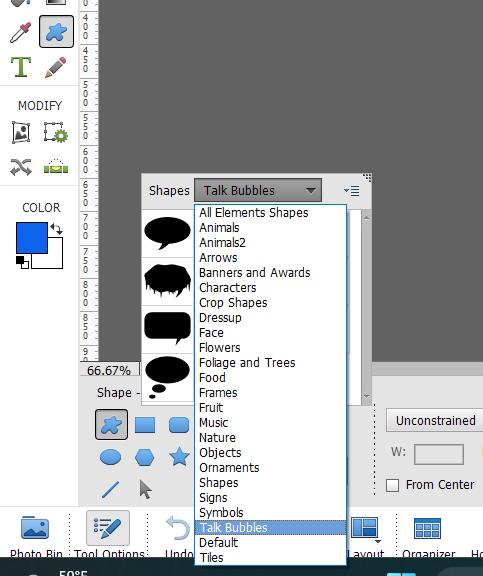Select the Face category
The image size is (483, 576).
(270, 333)
